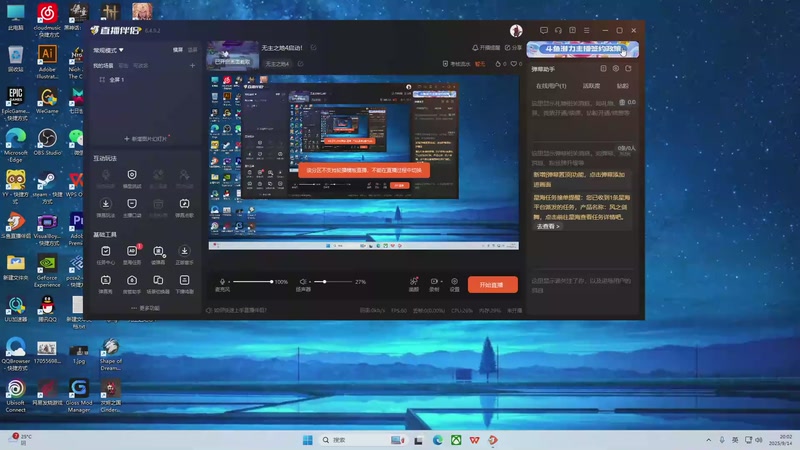Open speaker device dropdown arrow

click(310, 282)
